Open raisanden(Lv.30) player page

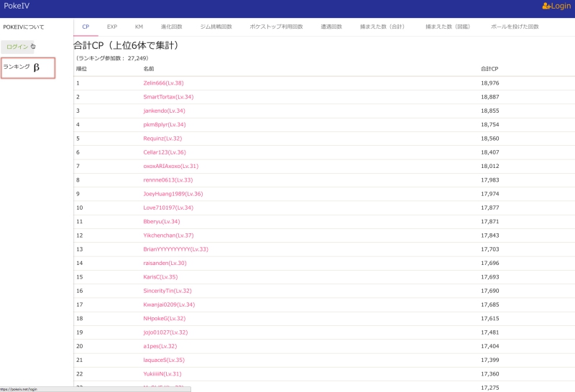coord(165,263)
